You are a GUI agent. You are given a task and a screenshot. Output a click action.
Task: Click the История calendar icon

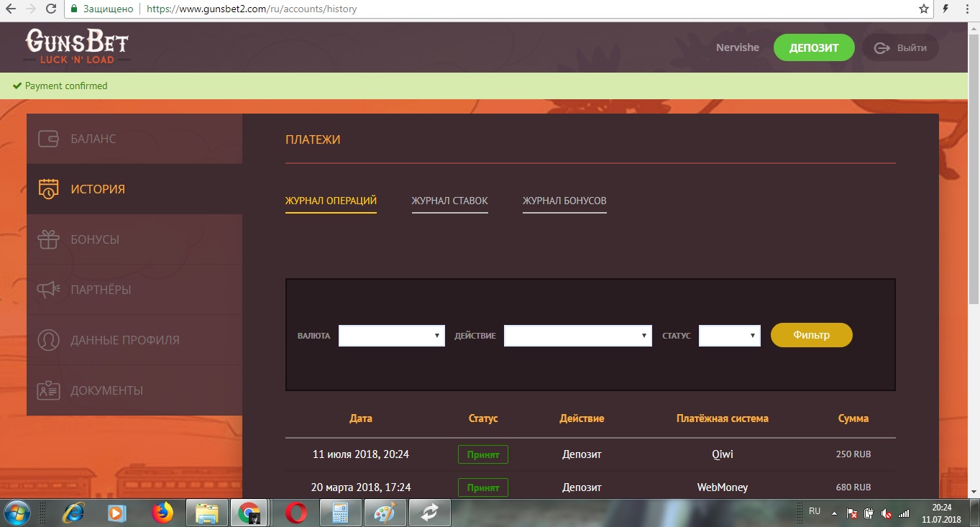point(48,189)
